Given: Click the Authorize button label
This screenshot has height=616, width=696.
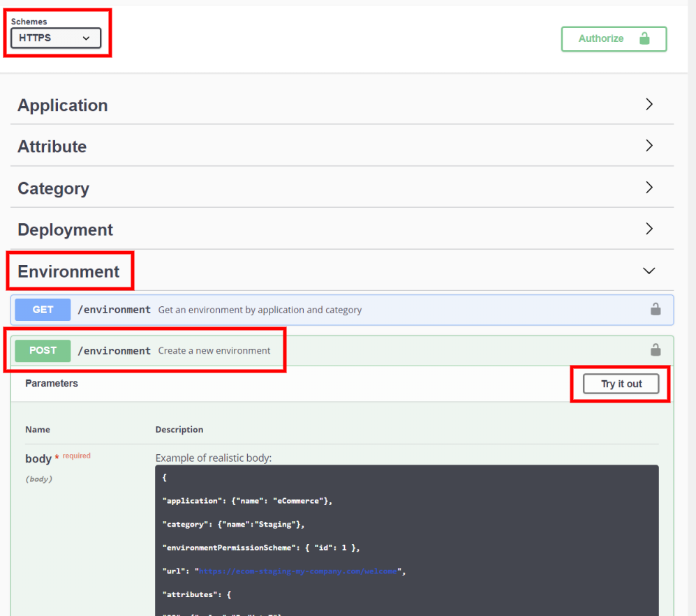Looking at the screenshot, I should click(600, 39).
